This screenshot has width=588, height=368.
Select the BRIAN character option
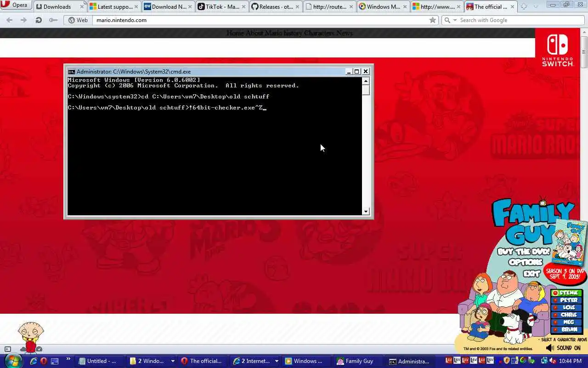566,330
